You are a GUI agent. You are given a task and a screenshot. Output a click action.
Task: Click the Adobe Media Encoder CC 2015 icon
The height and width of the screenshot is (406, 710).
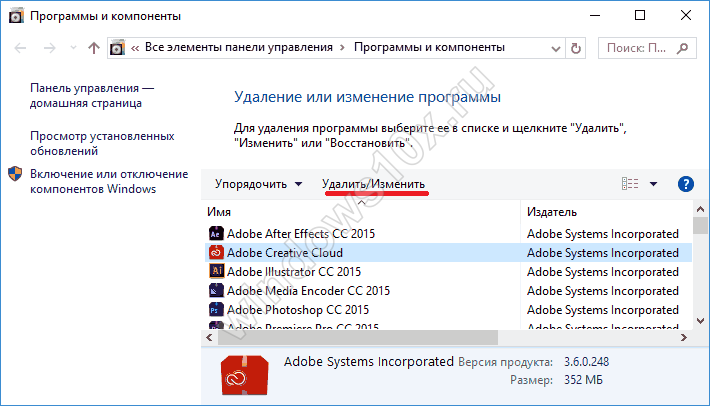click(216, 290)
